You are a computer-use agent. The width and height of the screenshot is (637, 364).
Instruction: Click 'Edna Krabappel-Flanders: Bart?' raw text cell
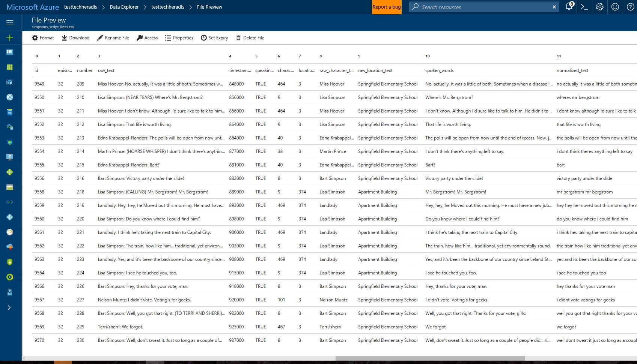tap(129, 165)
